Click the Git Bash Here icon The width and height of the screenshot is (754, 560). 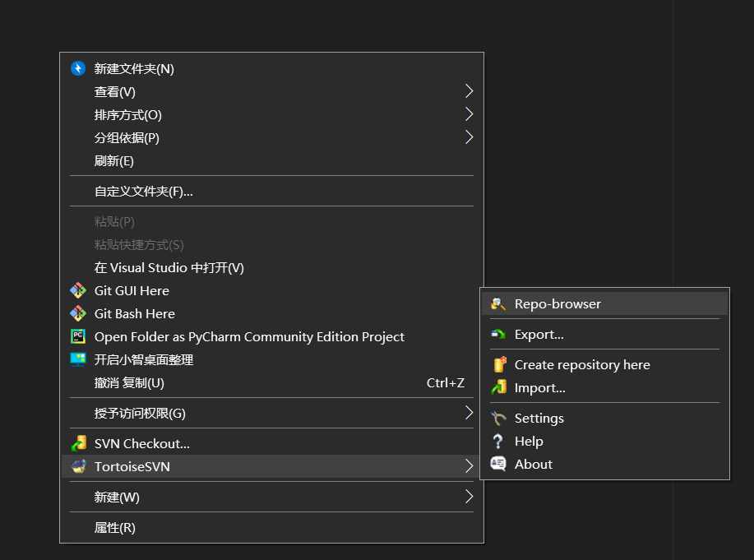click(x=78, y=313)
